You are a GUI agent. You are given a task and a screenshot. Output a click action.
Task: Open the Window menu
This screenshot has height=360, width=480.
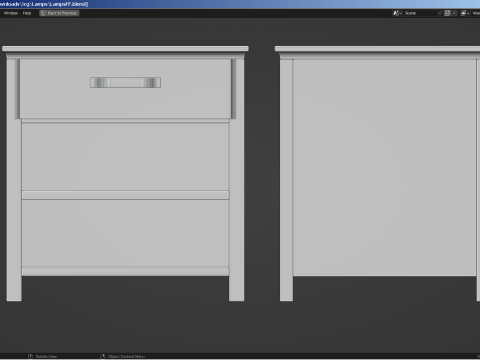(11, 13)
